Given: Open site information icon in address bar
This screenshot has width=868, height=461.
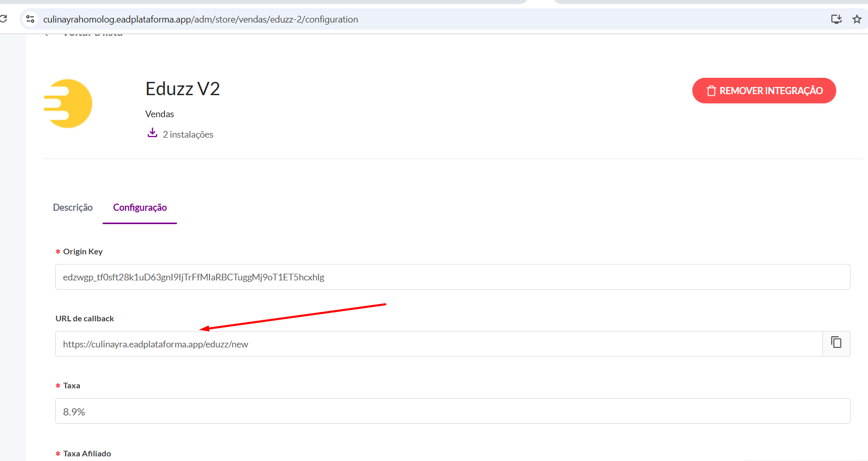Looking at the screenshot, I should tap(30, 19).
